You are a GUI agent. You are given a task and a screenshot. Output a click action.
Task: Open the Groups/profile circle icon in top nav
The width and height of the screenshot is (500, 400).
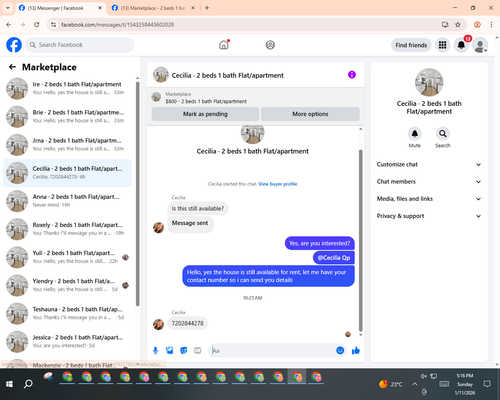[270, 45]
